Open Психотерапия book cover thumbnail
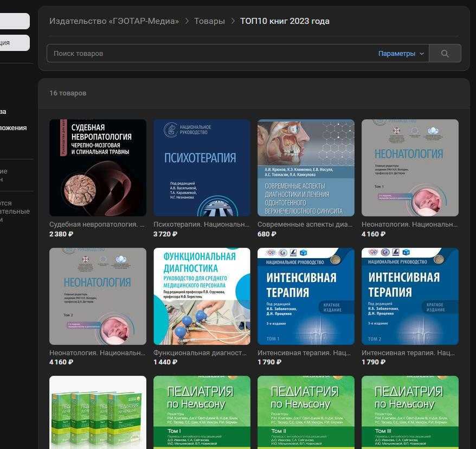Image resolution: width=476 pixels, height=449 pixels. coord(202,168)
